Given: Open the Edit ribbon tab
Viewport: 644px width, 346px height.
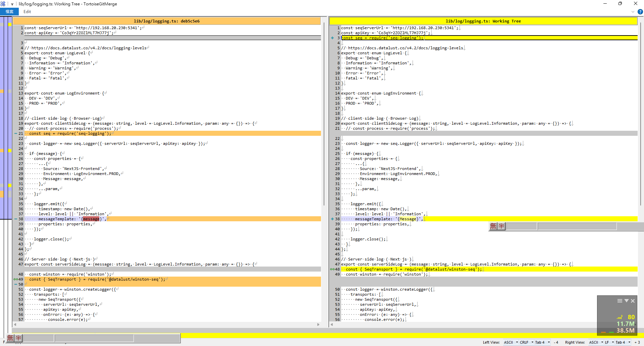Looking at the screenshot, I should click(27, 12).
